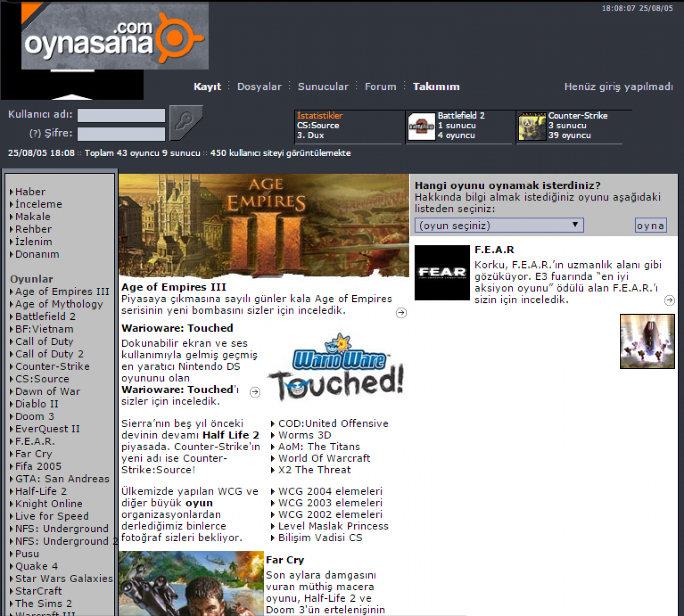This screenshot has width=684, height=616.
Task: Focus the Kullanıcı adı input field
Action: (x=121, y=115)
